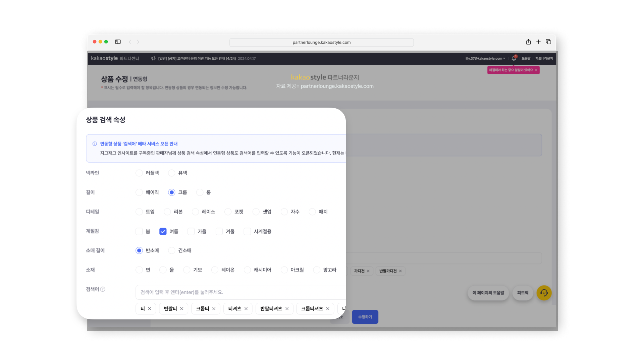This screenshot has width=644, height=362.
Task: Select the 트임 detail radio
Action: pos(139,212)
